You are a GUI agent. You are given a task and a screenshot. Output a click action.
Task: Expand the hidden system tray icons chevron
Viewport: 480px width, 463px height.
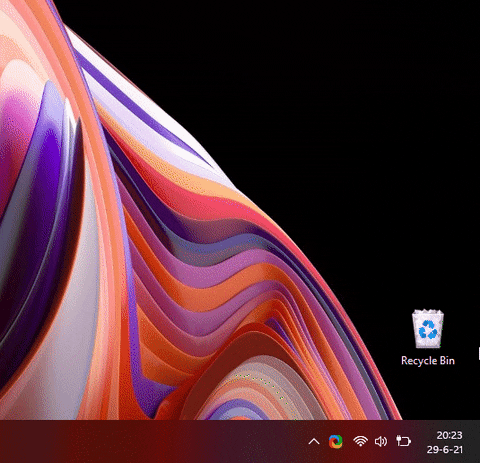(x=314, y=442)
